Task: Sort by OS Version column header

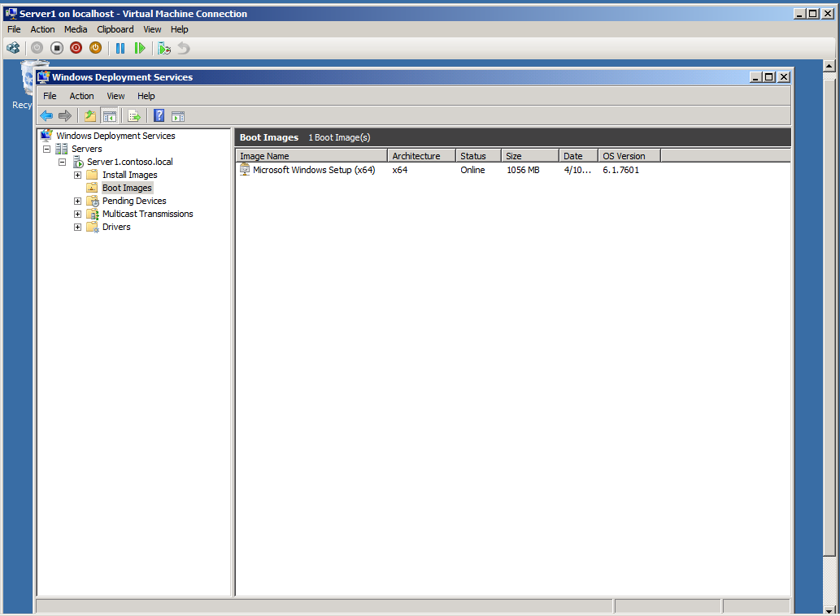Action: point(629,156)
